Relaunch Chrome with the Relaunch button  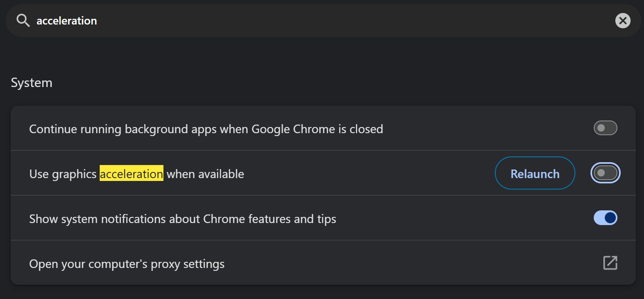tap(535, 173)
